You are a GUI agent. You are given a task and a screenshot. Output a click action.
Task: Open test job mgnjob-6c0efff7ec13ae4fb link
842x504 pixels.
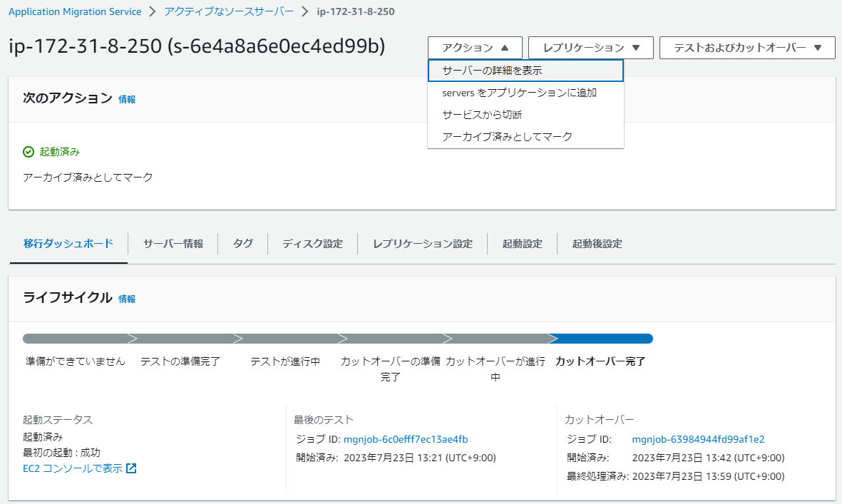point(406,440)
